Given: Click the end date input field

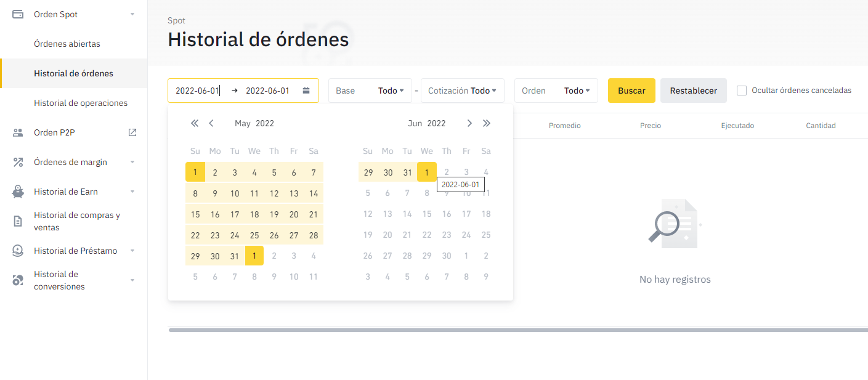Looking at the screenshot, I should tap(267, 91).
